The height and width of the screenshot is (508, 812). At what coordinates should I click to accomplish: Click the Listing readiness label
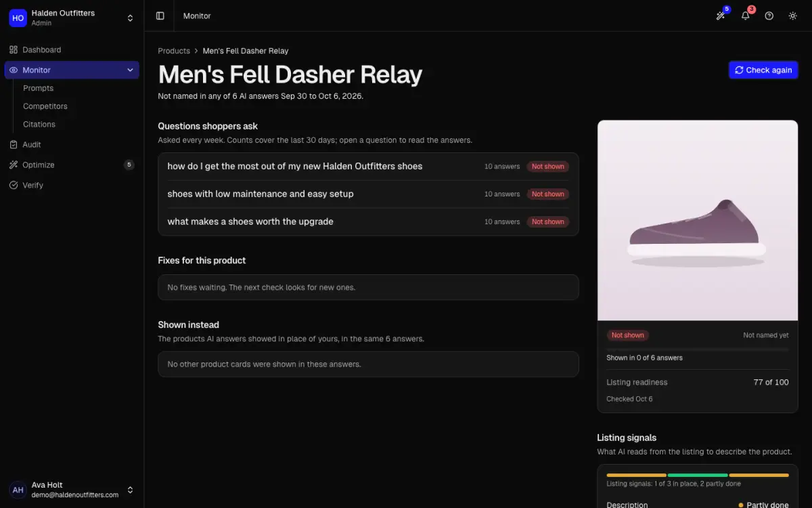pos(637,382)
